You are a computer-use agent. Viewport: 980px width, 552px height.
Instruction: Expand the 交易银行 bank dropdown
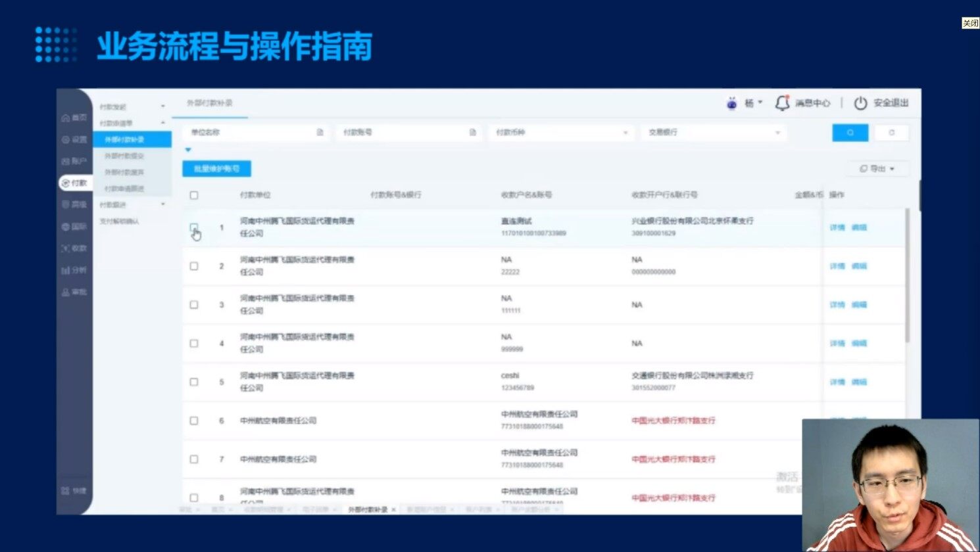[x=713, y=133]
